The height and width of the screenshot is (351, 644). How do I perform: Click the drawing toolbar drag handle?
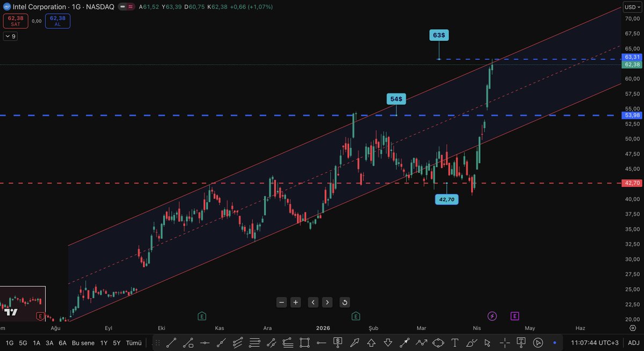(157, 342)
